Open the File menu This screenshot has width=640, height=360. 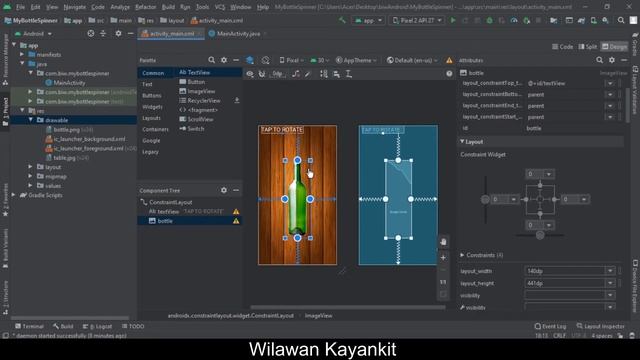click(20, 7)
